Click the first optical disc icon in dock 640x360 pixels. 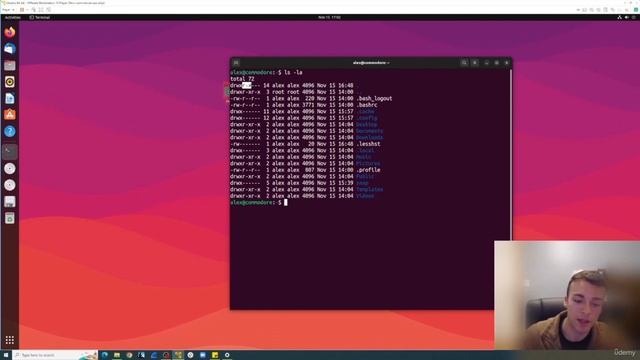(10, 168)
